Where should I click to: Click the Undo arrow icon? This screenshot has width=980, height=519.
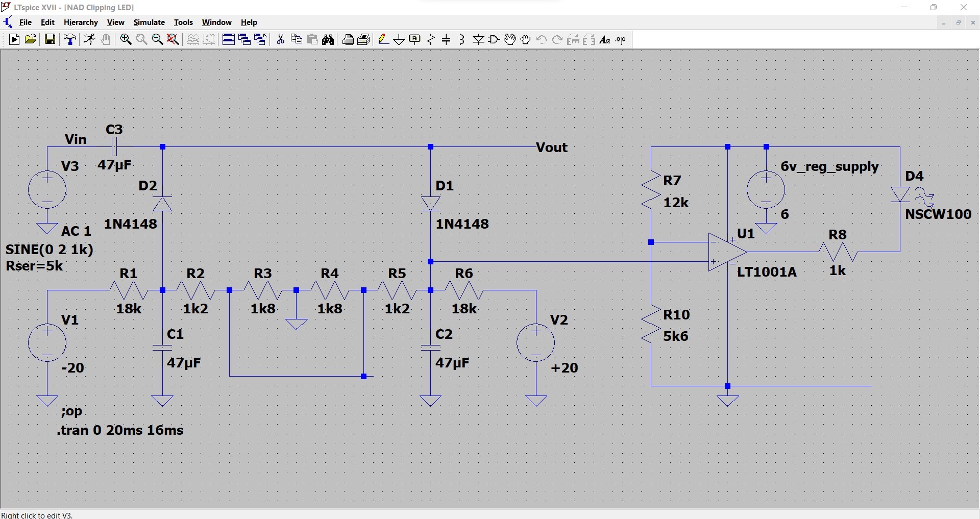tap(542, 40)
